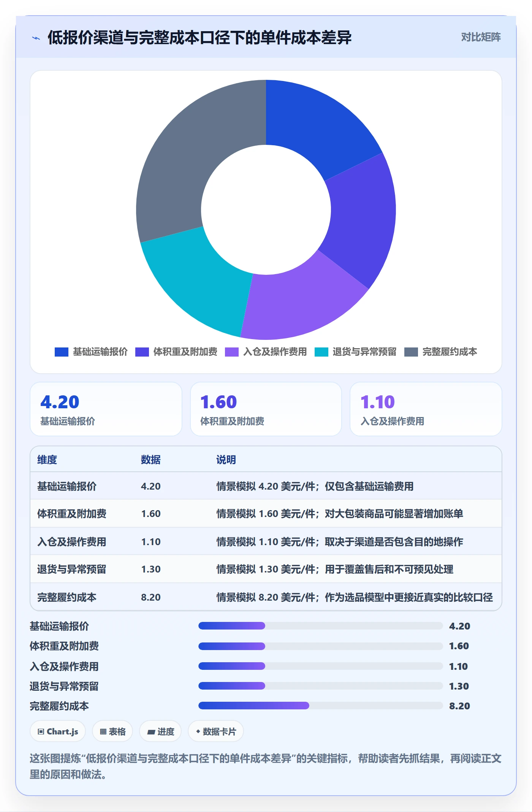The width and height of the screenshot is (532, 812).
Task: Click the description mentioning 用于覆盖售后和不可预见处理
Action: click(335, 569)
